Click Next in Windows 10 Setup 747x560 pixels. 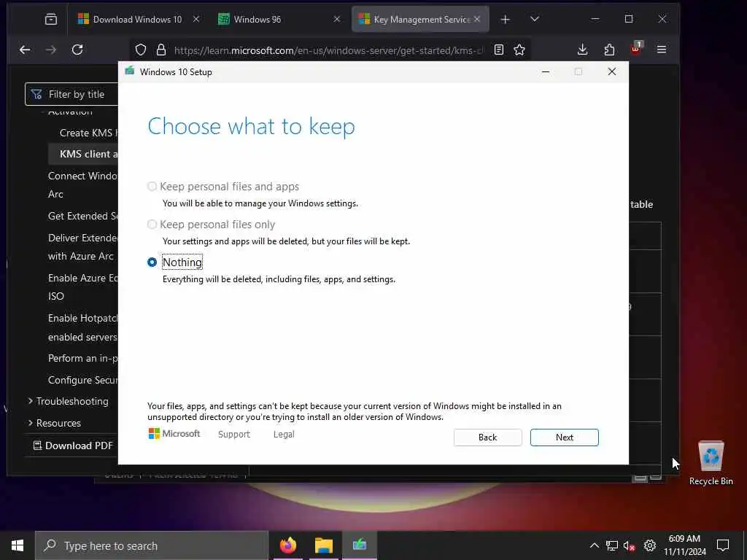(564, 437)
